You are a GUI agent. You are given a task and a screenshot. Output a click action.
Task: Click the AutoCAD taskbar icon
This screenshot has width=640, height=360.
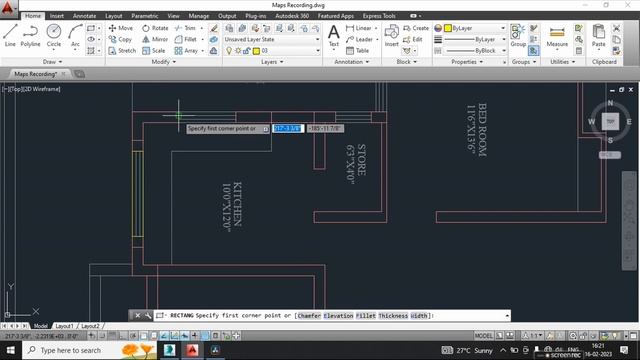coord(192,350)
